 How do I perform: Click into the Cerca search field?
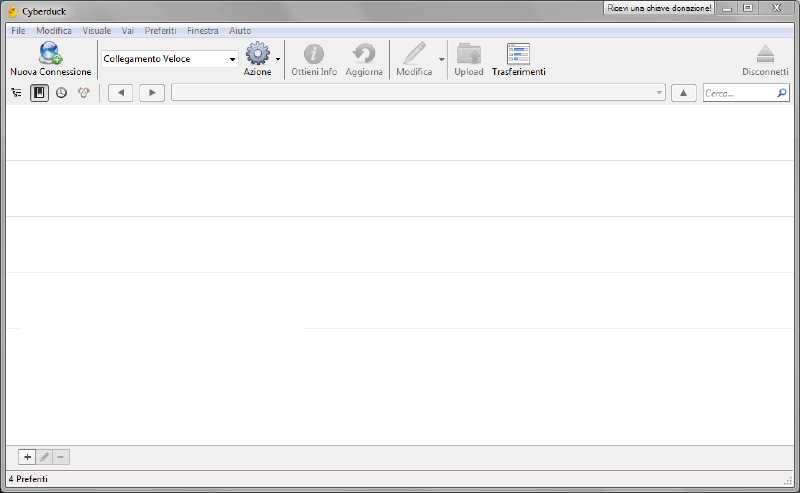(738, 93)
